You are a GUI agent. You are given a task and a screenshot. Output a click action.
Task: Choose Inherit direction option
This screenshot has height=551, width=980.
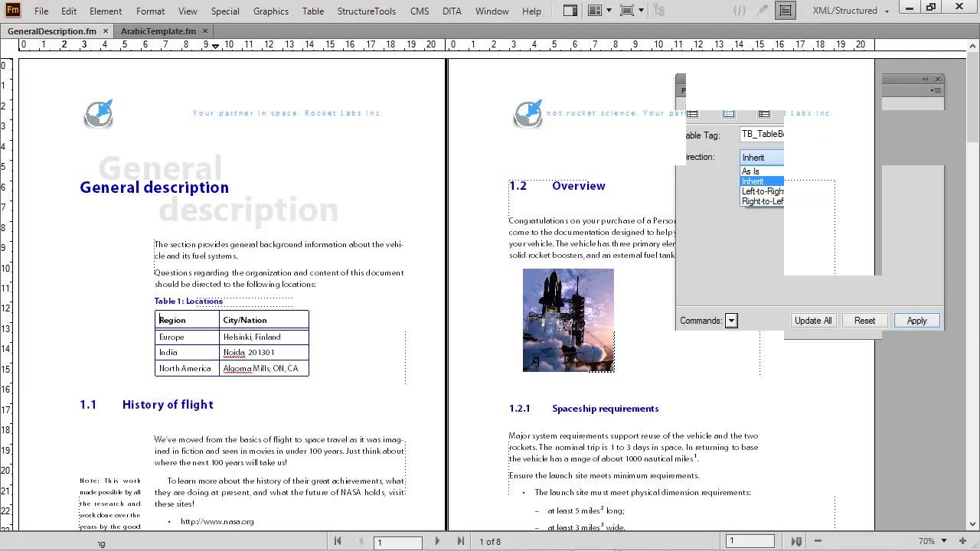(762, 181)
